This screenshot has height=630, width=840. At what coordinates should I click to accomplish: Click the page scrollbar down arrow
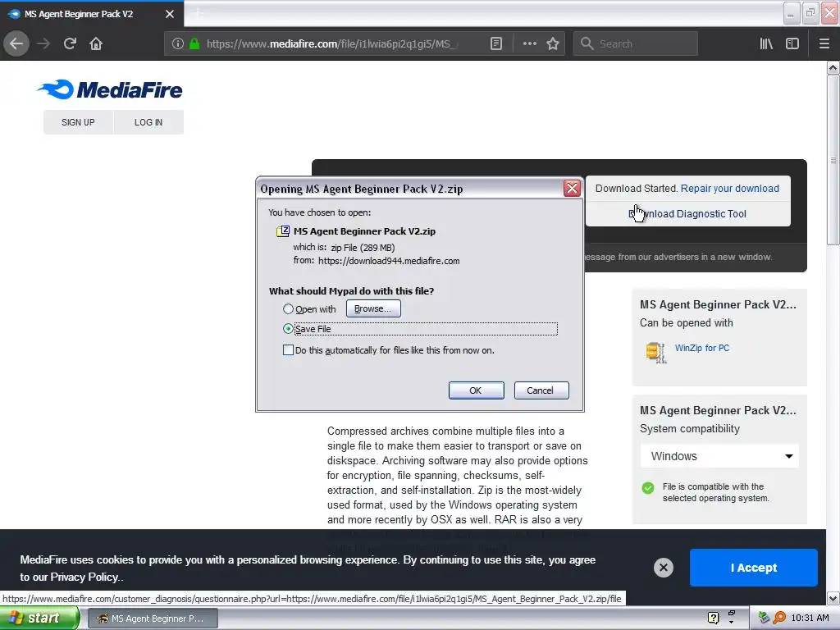pos(833,598)
